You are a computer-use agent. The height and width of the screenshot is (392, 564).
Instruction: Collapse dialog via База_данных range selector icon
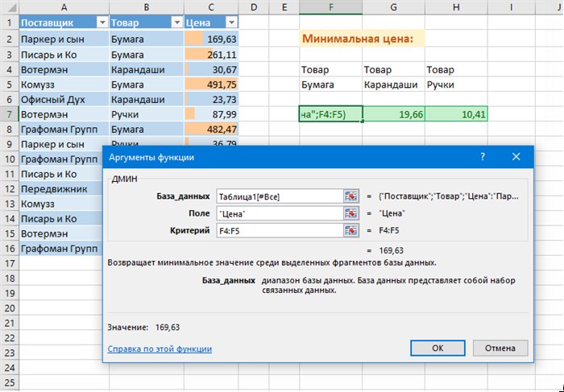click(x=351, y=196)
